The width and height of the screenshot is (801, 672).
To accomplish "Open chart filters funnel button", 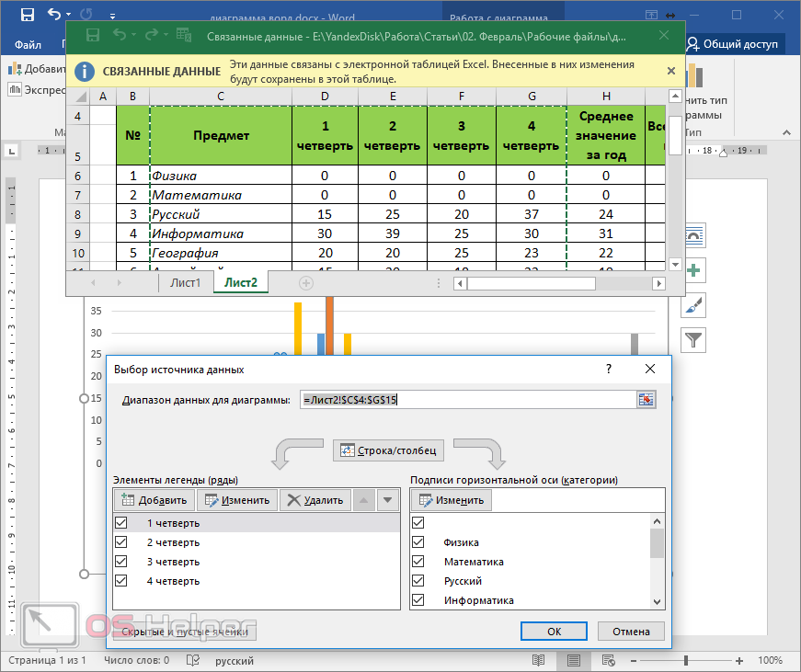I will [693, 341].
